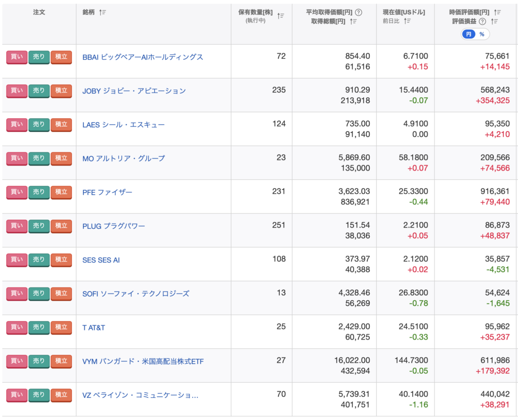Switch profit/loss display to yen (円)
The height and width of the screenshot is (420, 518).
(469, 34)
